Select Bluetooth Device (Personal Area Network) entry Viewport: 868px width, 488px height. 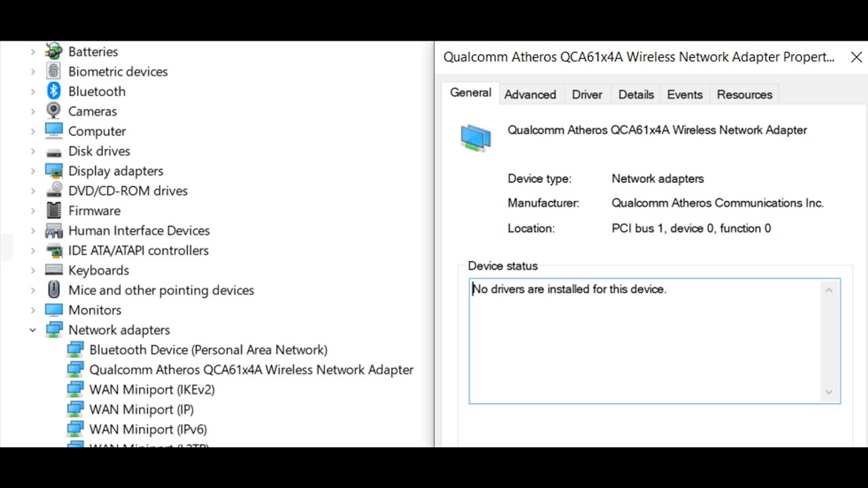point(208,350)
